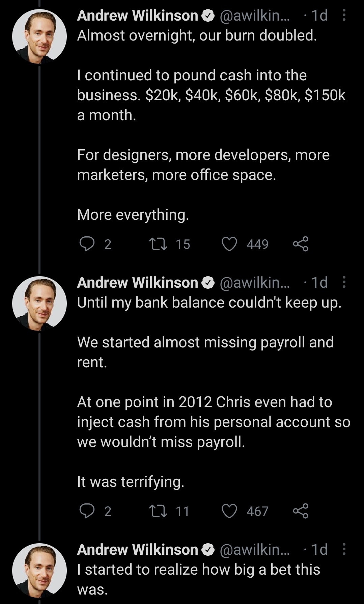Open the "More everything" tweet text
364x604 pixels.
coord(133,215)
